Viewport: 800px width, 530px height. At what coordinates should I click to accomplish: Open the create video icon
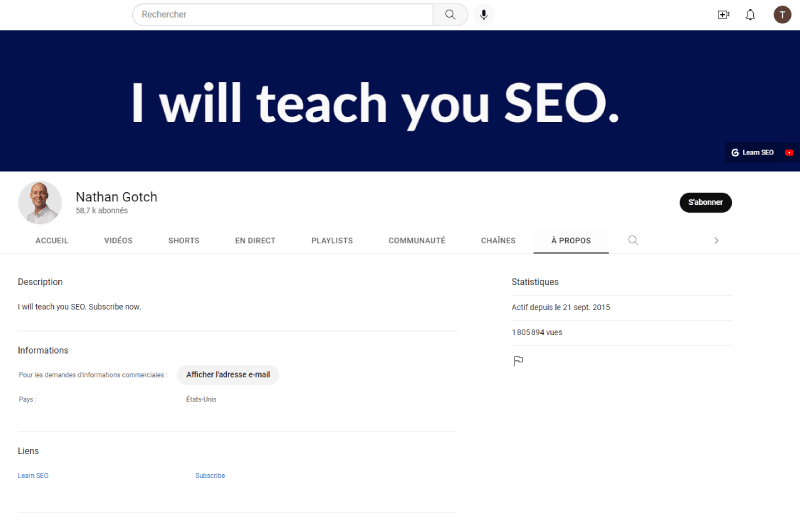[x=723, y=15]
